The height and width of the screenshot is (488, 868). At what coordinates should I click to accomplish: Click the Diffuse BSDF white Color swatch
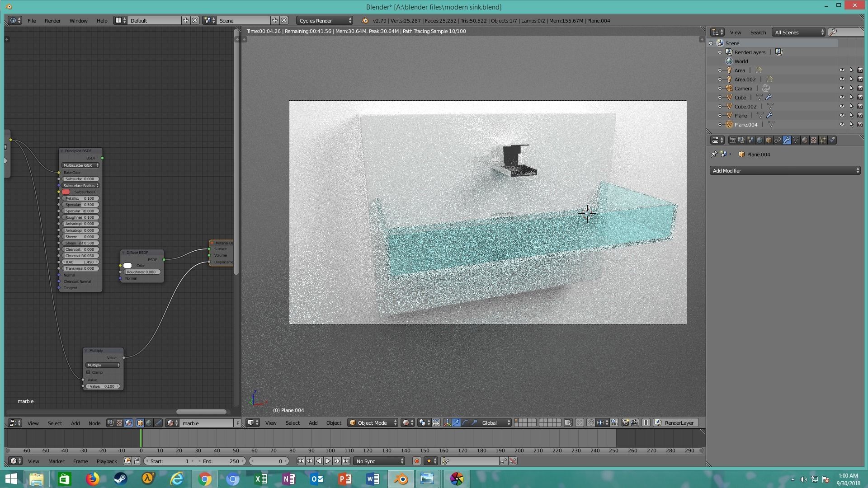[x=127, y=265]
